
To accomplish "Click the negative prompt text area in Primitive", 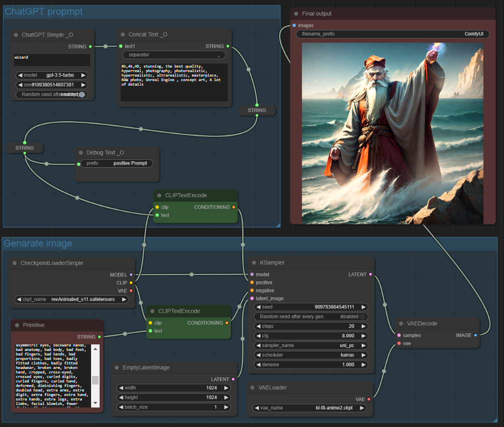I will (x=53, y=376).
